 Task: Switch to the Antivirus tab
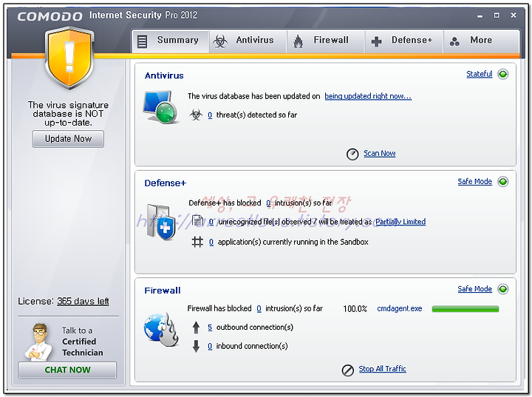pos(248,41)
